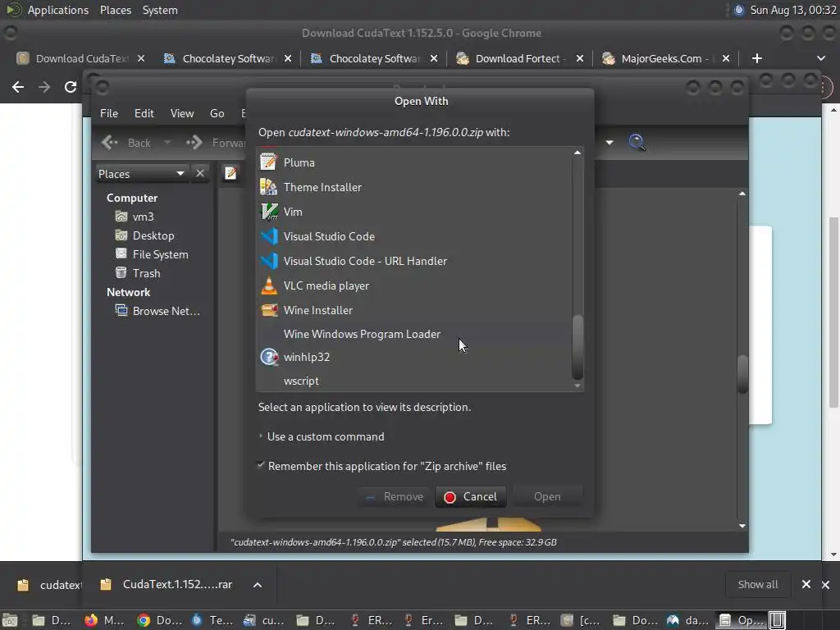Open the cudatext zip download item
This screenshot has height=630, width=840.
coord(51,584)
